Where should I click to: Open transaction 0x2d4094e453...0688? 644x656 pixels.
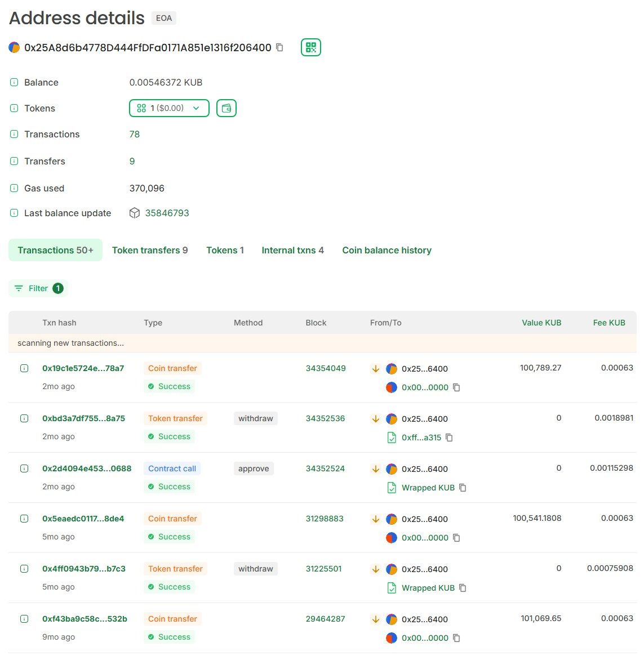coord(87,468)
